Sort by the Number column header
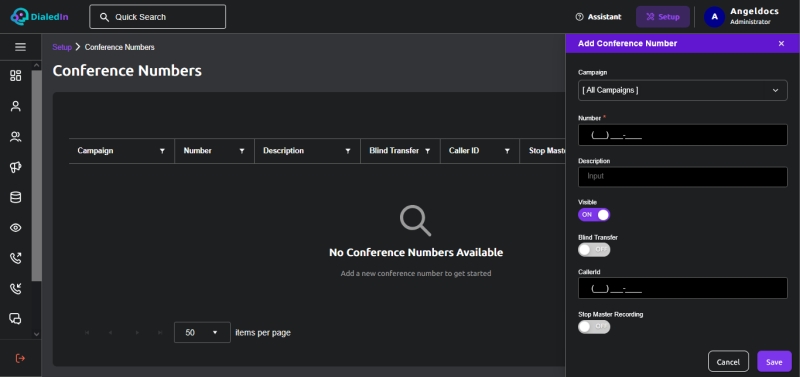800x377 pixels. pyautogui.click(x=197, y=151)
